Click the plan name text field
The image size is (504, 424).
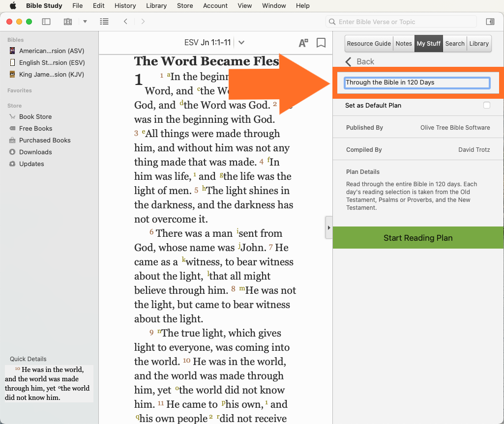(x=417, y=83)
